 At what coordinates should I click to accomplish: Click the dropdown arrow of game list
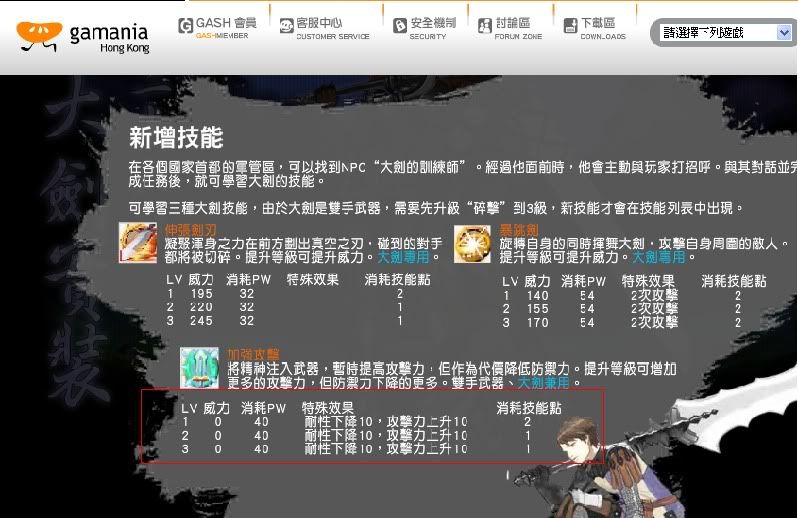[x=783, y=33]
